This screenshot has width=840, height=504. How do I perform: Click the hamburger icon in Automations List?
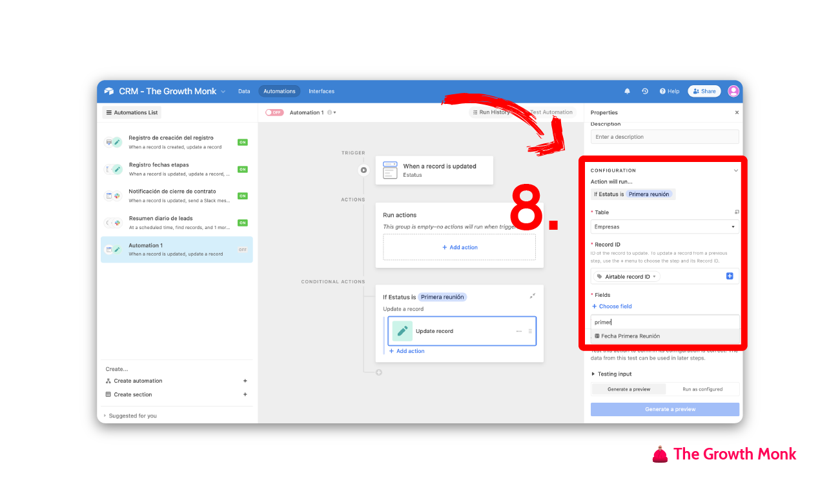click(109, 112)
